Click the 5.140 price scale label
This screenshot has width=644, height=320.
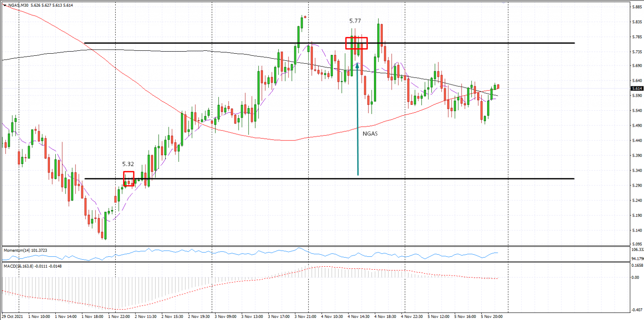(x=637, y=231)
